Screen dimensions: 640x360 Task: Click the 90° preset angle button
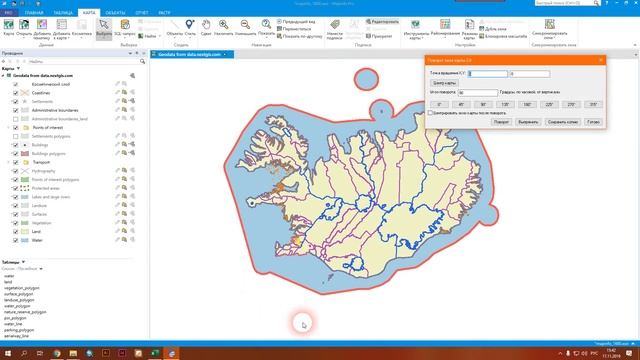click(x=483, y=104)
